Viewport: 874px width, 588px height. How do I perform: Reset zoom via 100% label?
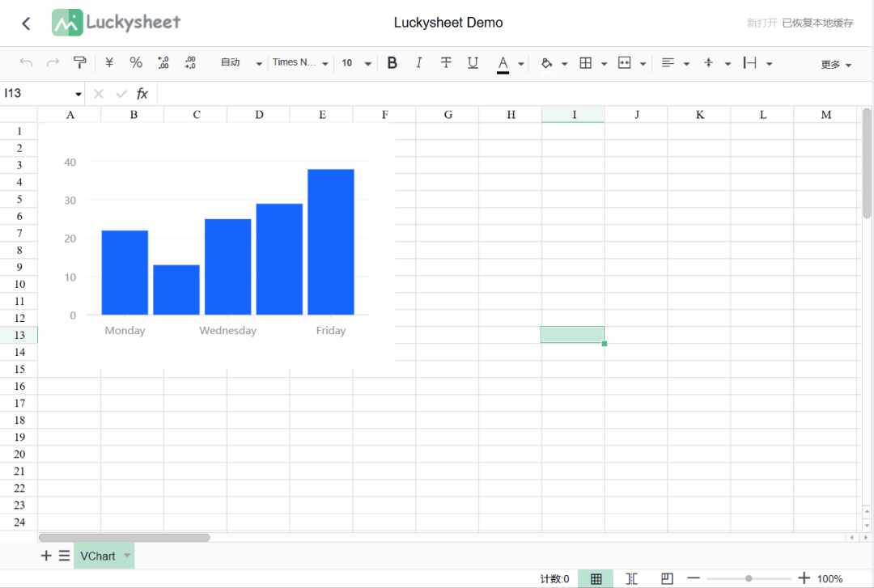tap(830, 579)
